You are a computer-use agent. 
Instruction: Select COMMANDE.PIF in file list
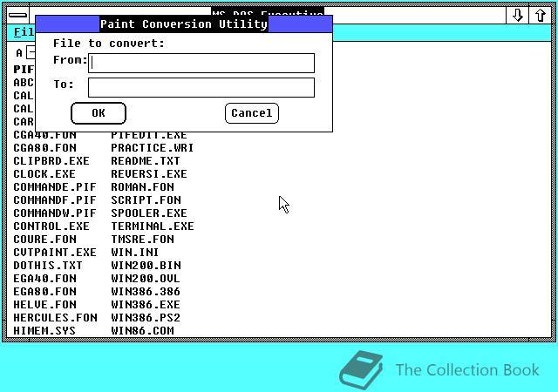[55, 187]
